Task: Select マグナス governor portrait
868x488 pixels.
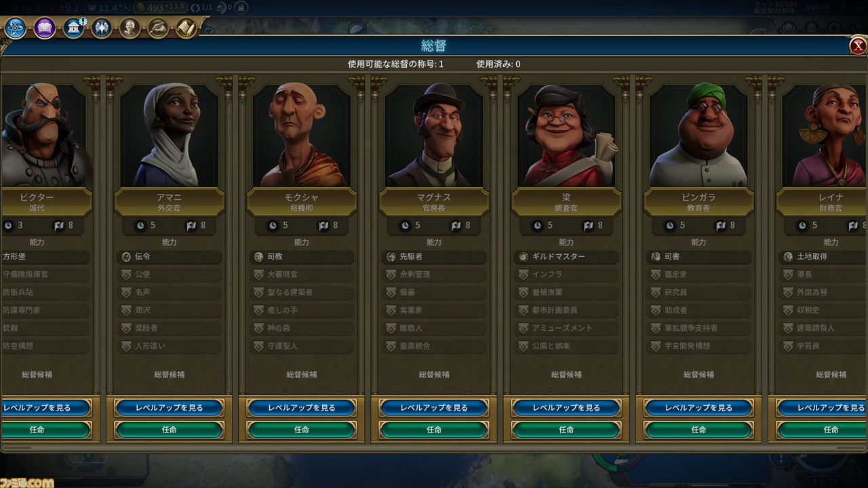Action: 434,136
